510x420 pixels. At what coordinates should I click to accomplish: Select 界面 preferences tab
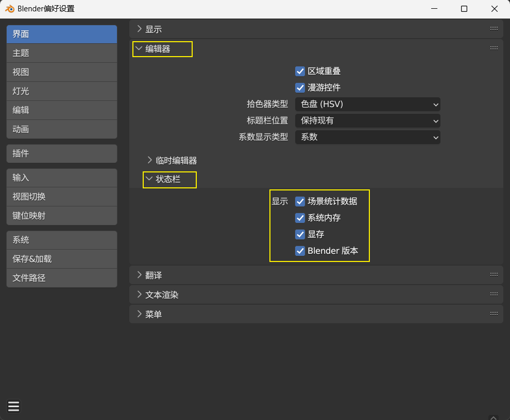coord(62,34)
